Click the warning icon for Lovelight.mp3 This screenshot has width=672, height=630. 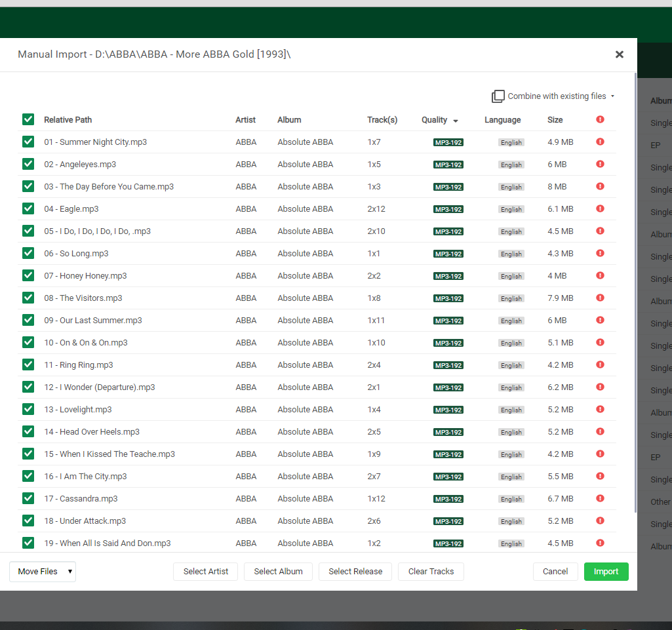tap(600, 409)
